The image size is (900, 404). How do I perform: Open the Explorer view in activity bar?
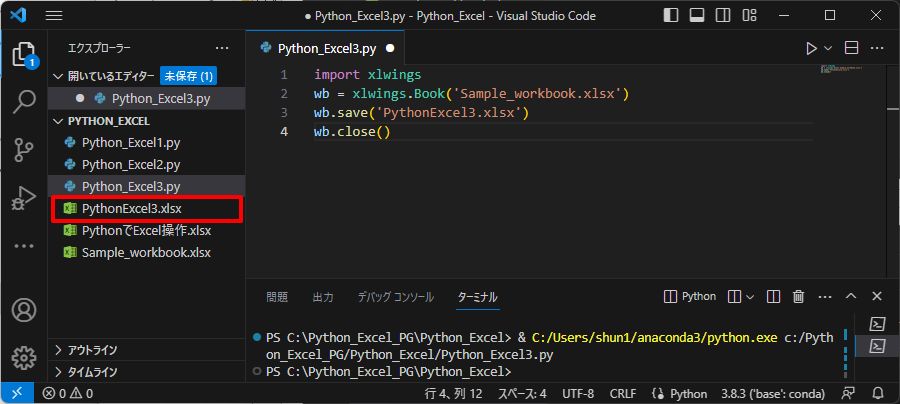(24, 55)
